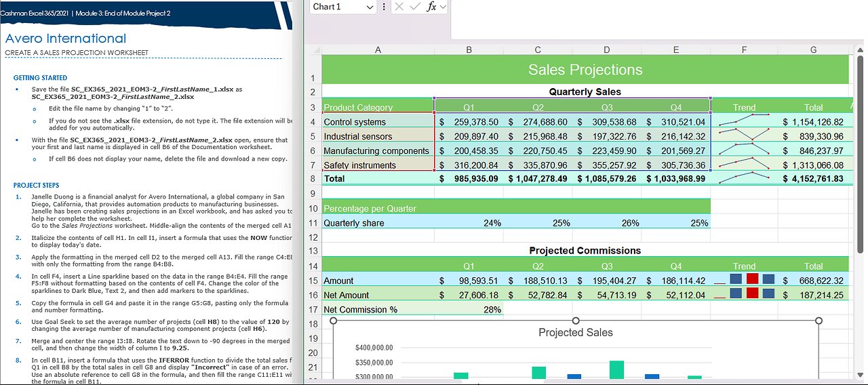Select the Q2 total 1,047,278.49
This screenshot has height=385, width=868.
(538, 179)
